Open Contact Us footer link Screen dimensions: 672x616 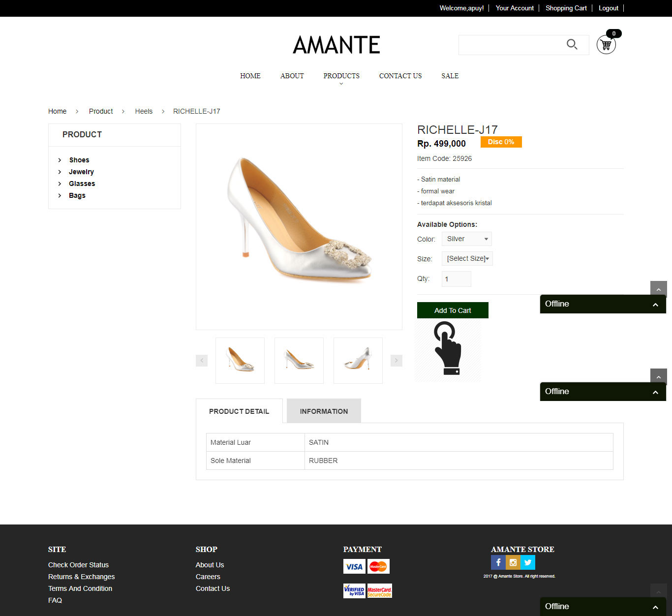(x=213, y=588)
